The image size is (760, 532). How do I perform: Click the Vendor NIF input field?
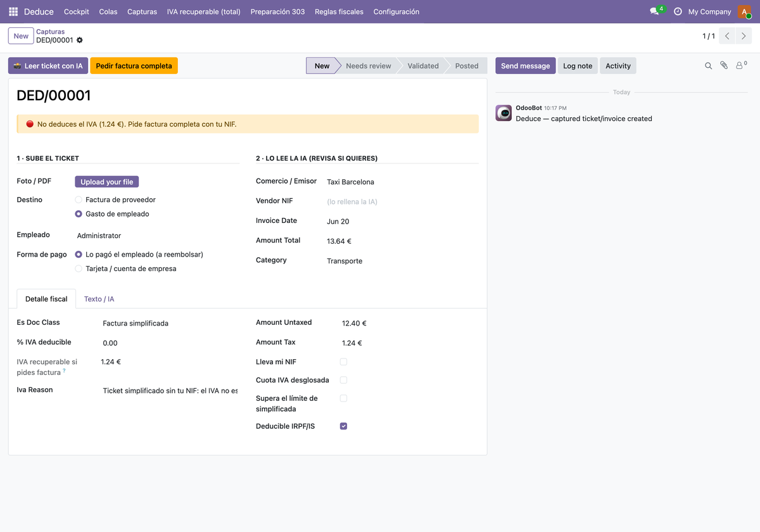[x=402, y=201]
